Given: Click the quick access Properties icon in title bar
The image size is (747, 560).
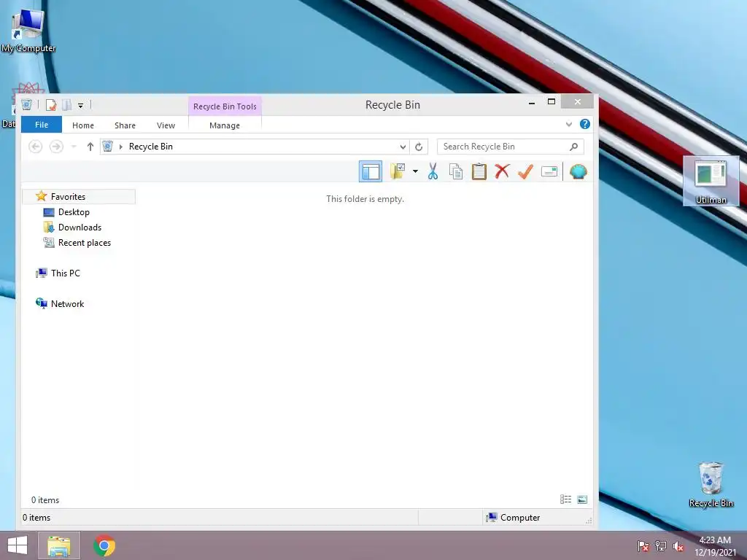Looking at the screenshot, I should [x=51, y=105].
